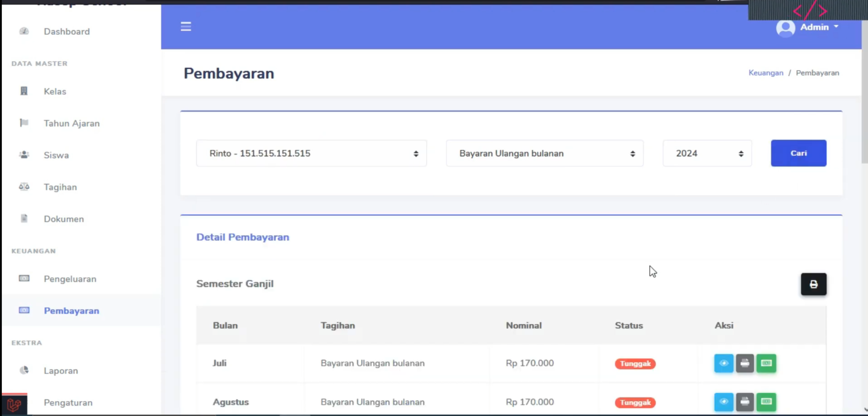Click the Rp 170.000 amount for Juli
Viewport: 868px width, 416px height.
(x=530, y=363)
